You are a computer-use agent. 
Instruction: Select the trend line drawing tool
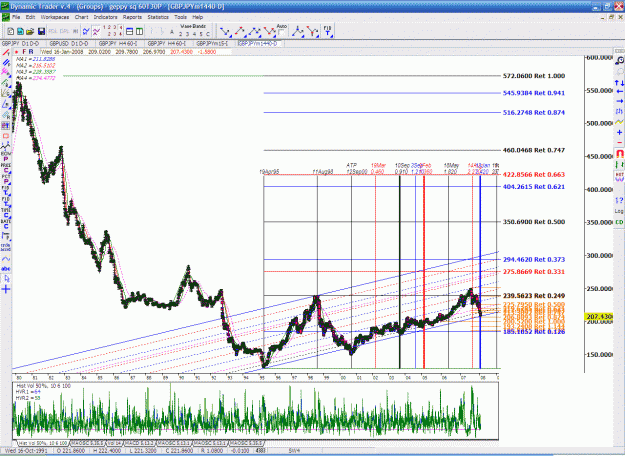(6, 52)
